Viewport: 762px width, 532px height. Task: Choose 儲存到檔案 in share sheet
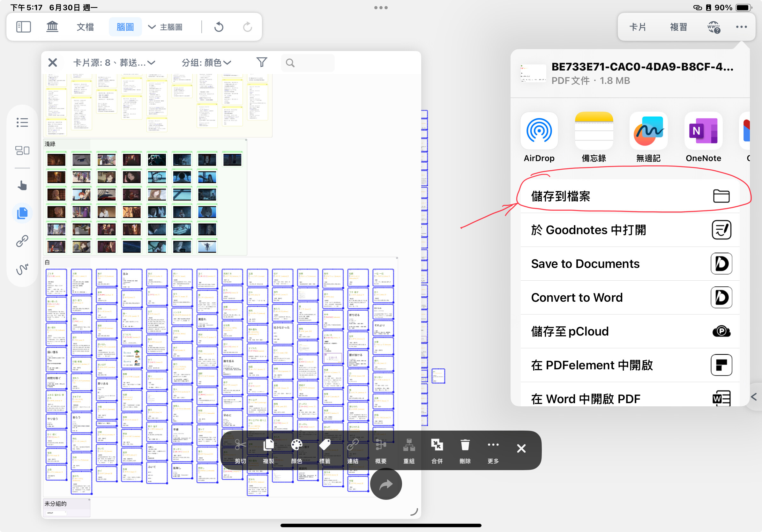630,196
